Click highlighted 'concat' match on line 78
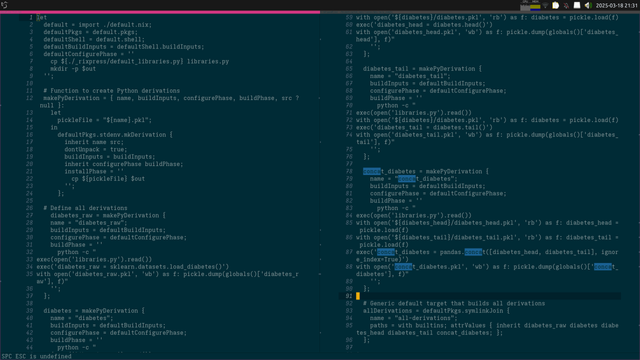The height and width of the screenshot is (360, 640). 371,172
